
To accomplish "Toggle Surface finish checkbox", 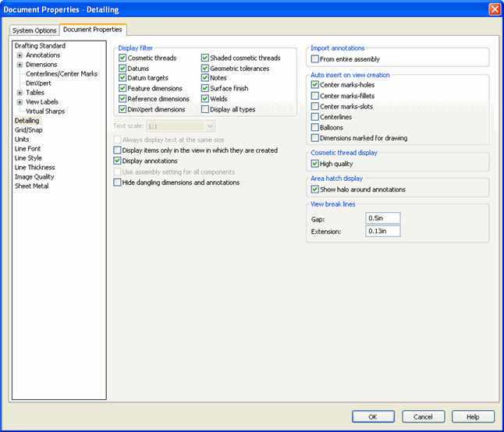I will point(205,88).
